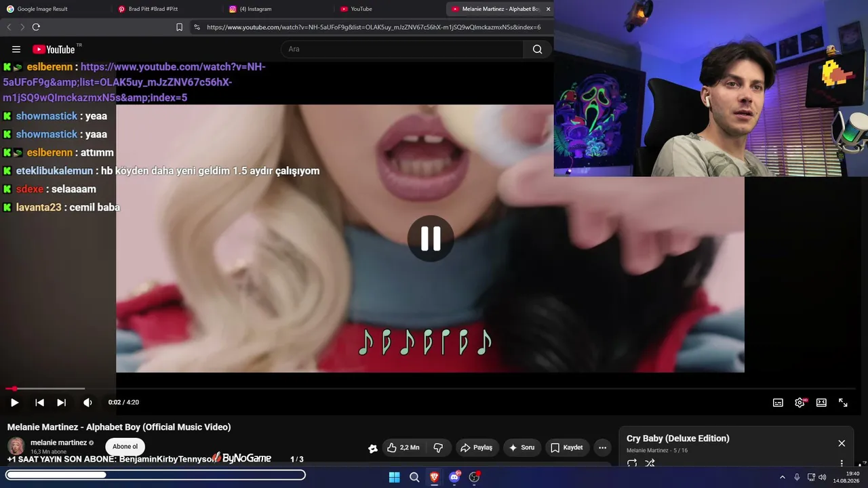The image size is (868, 488).
Task: Open the Cry Baby (Deluxe Edition) playlist title
Action: click(678, 439)
